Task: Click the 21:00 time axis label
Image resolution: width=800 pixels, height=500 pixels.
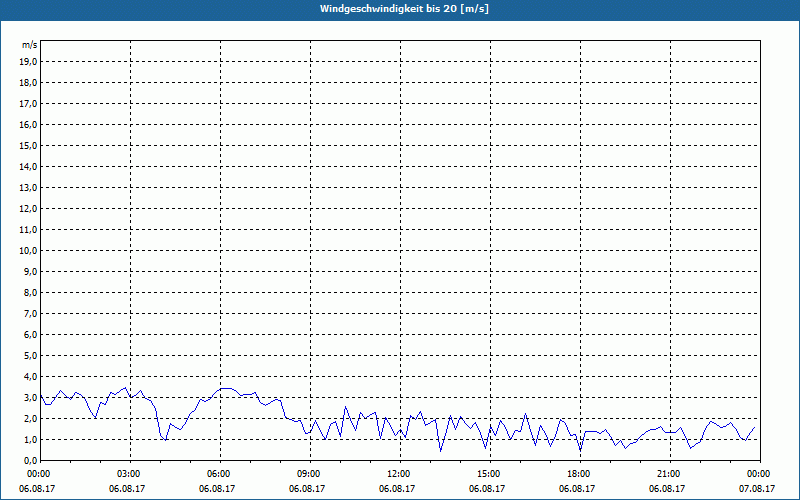Action: (670, 474)
